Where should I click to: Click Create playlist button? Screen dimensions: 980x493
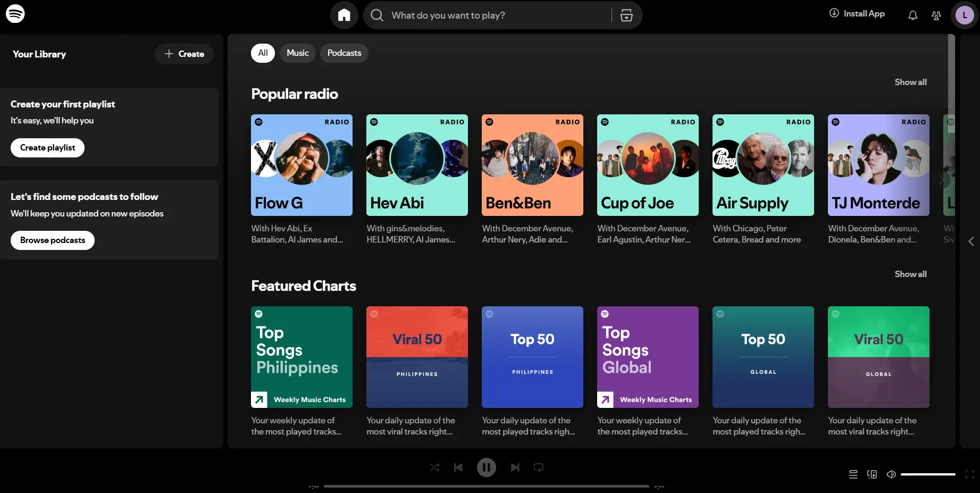click(x=47, y=148)
